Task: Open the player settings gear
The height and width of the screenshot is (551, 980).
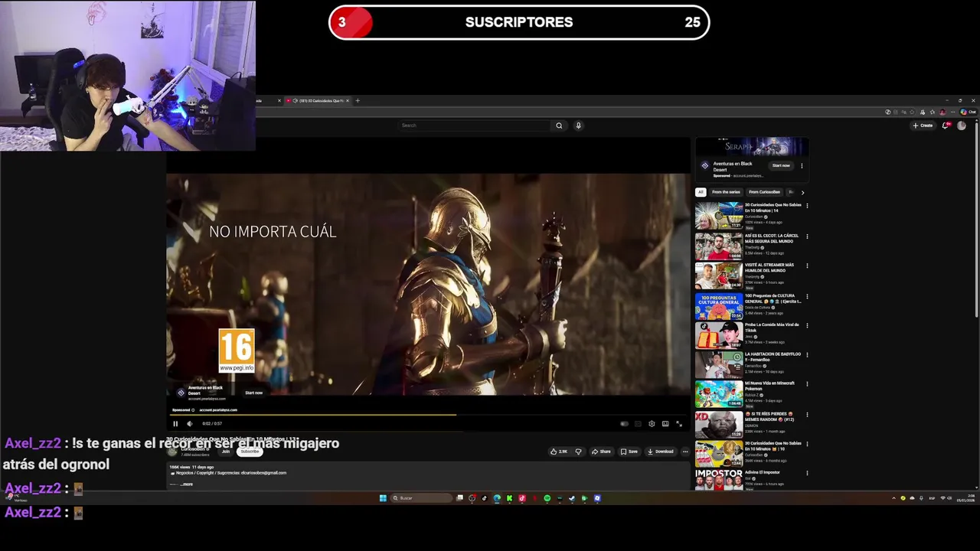Action: [652, 423]
